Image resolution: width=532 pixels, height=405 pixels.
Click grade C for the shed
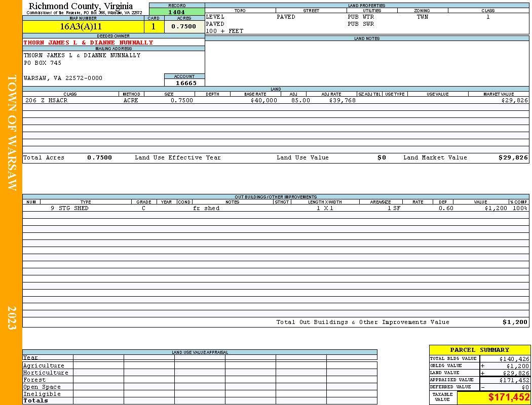pyautogui.click(x=143, y=209)
